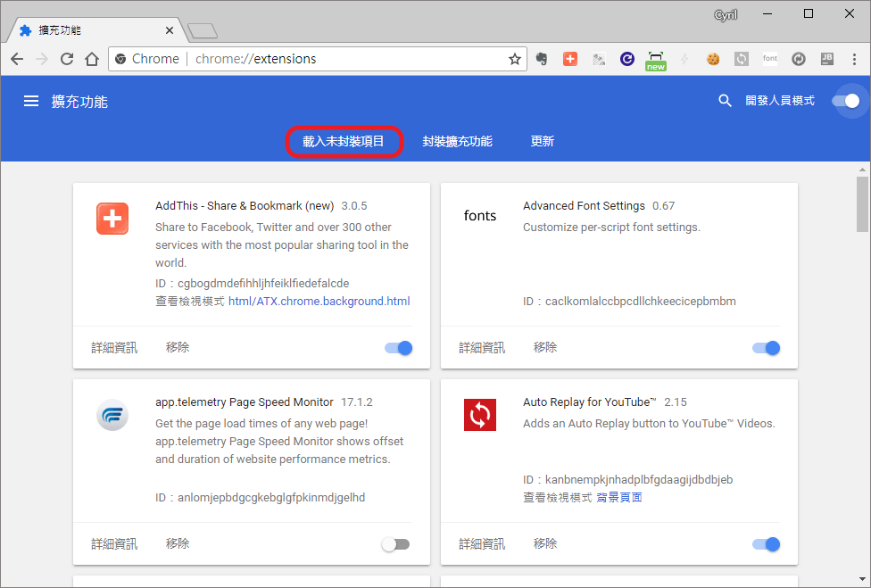Screen dimensions: 871x588
Task: Click the Advanced Font Settings title
Action: 584,206
